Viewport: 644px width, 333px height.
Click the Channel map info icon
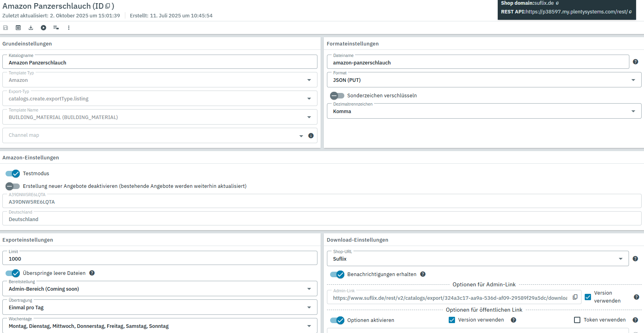coord(311,136)
